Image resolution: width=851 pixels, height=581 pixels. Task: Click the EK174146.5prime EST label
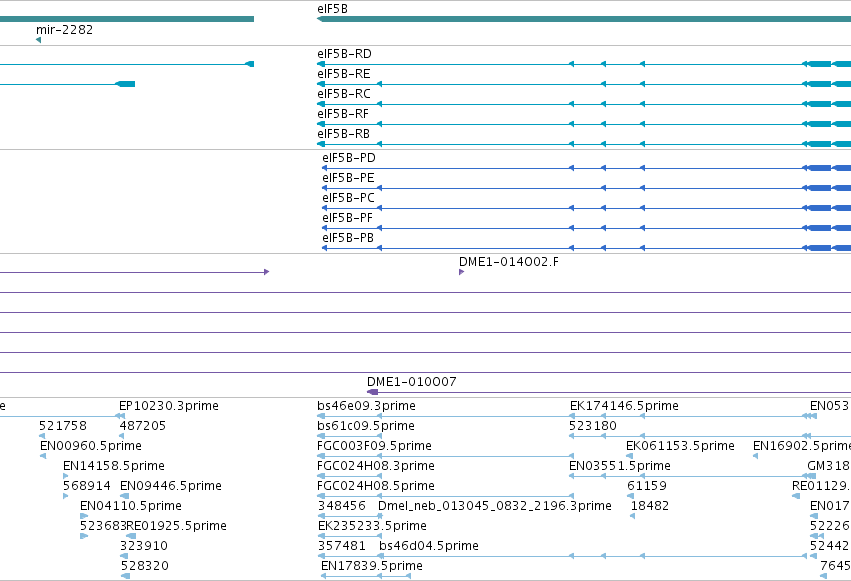pos(624,406)
